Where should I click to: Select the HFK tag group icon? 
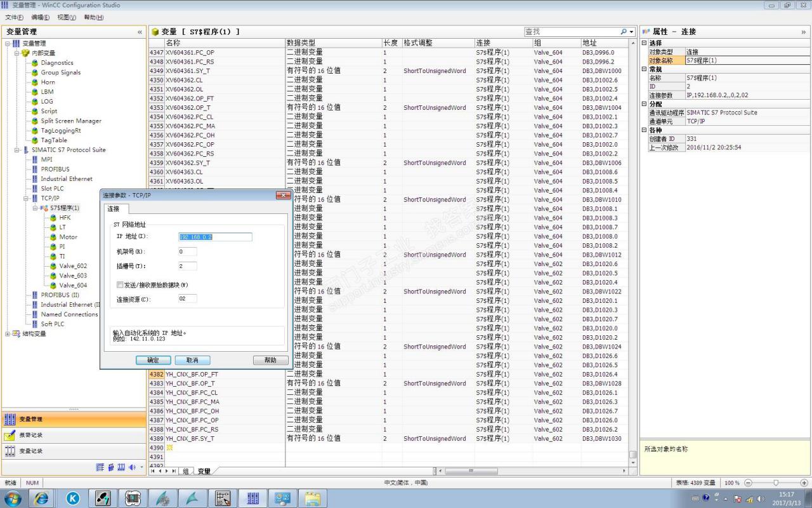tap(53, 218)
